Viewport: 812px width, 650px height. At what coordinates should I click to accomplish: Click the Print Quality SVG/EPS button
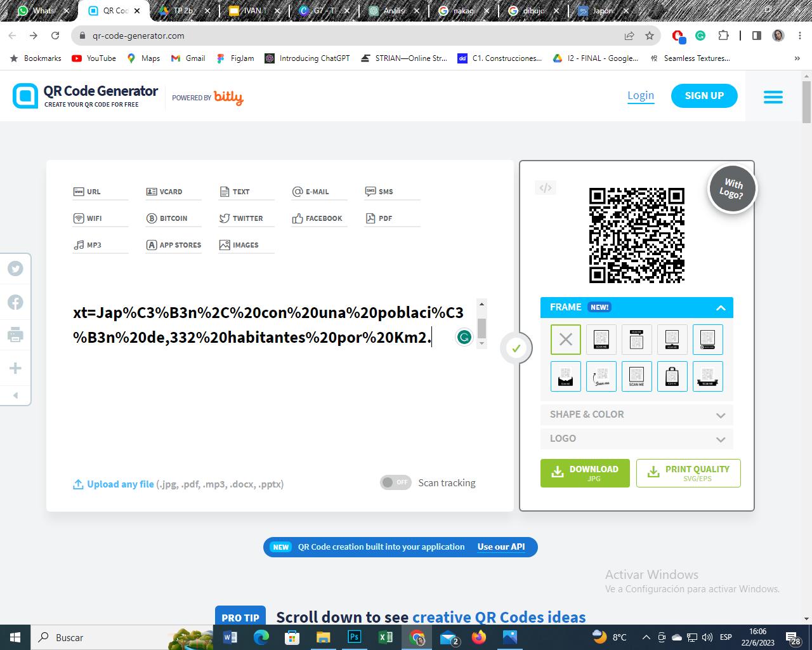coord(688,473)
